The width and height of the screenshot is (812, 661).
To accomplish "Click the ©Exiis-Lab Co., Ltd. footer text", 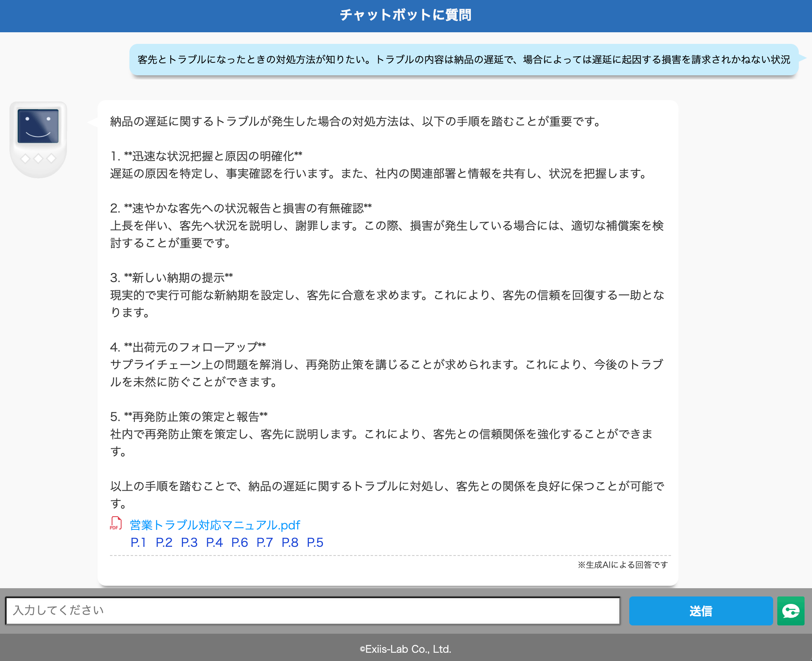I will point(406,649).
